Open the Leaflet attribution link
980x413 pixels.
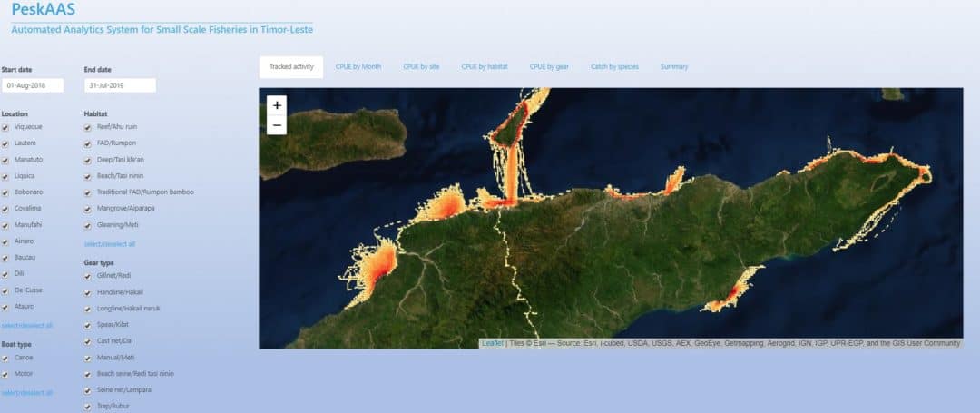[x=492, y=343]
